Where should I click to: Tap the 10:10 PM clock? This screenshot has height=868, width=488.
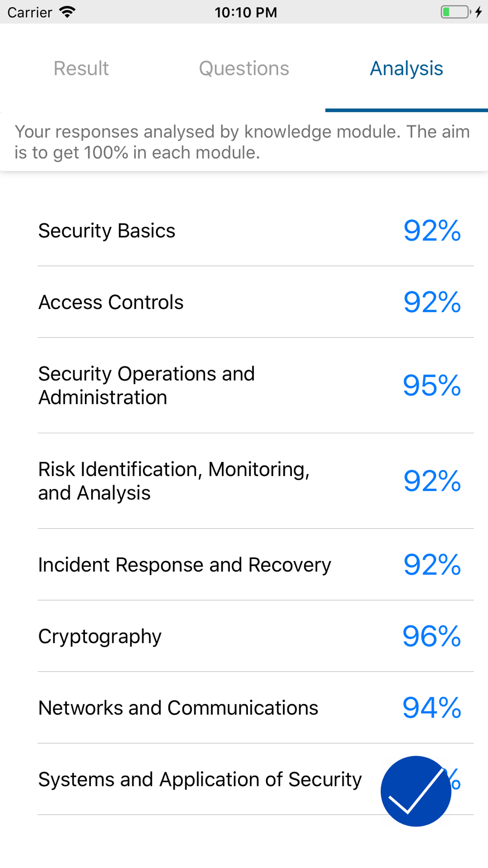pos(246,12)
